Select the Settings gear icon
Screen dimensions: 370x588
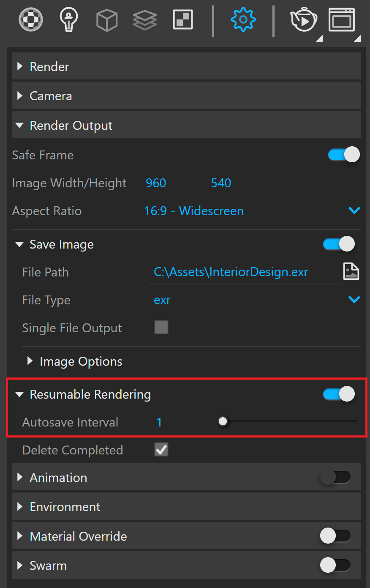[243, 20]
